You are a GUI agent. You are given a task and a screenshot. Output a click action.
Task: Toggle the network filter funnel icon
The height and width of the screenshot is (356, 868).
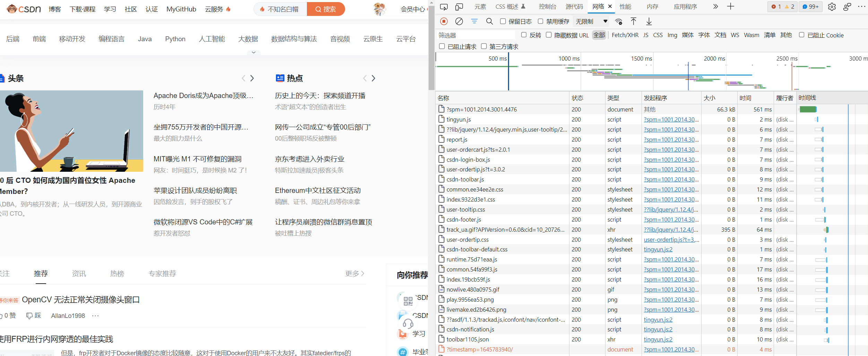tap(474, 21)
